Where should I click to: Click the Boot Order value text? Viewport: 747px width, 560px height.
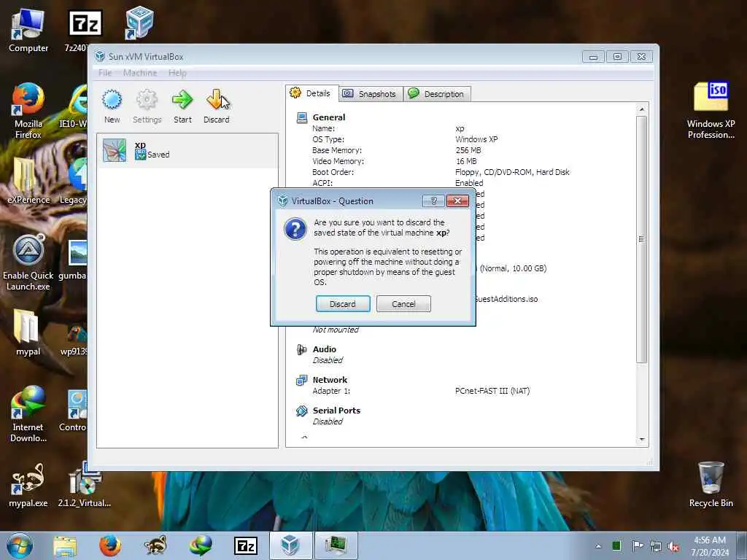click(512, 172)
